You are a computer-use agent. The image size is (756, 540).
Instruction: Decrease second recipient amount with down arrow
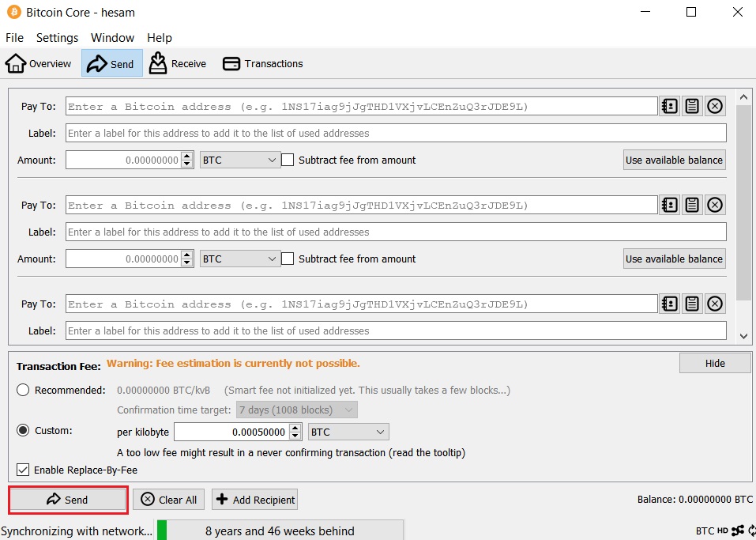(187, 262)
